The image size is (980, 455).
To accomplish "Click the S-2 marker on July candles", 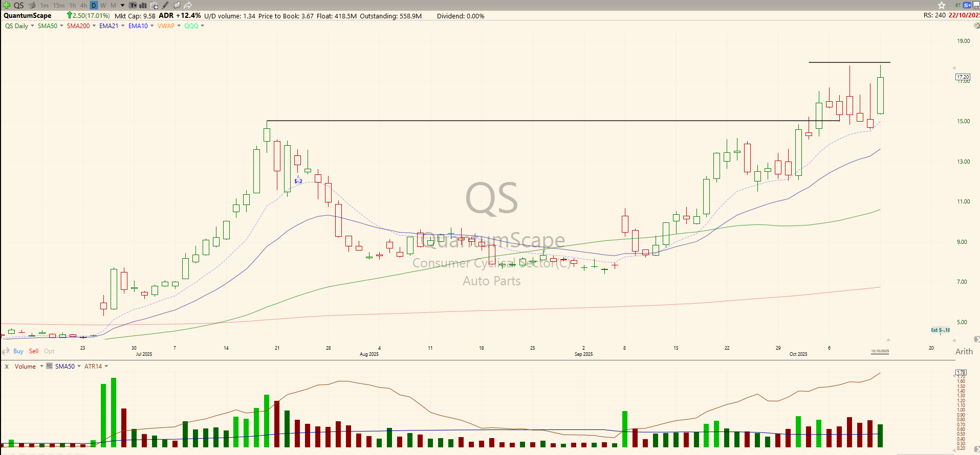I will tap(298, 181).
